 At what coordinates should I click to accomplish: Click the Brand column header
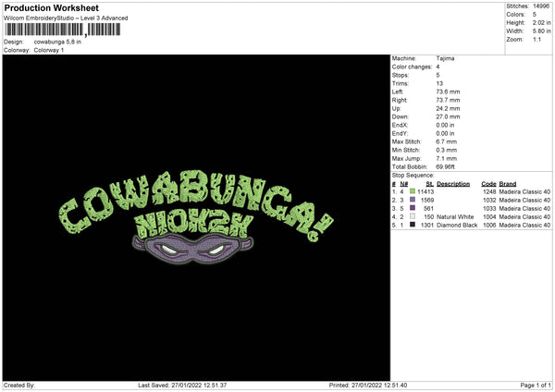pyautogui.click(x=508, y=184)
